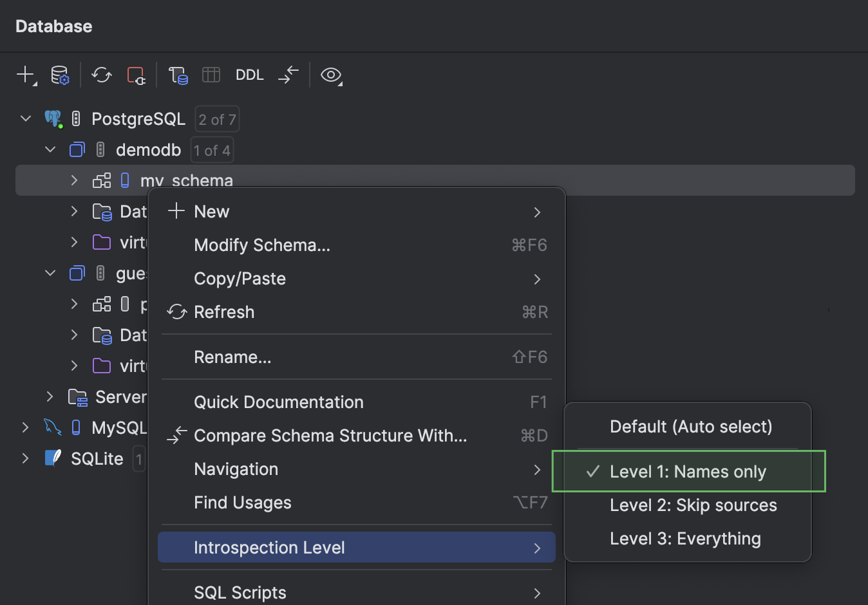Open the New submenu

click(211, 211)
